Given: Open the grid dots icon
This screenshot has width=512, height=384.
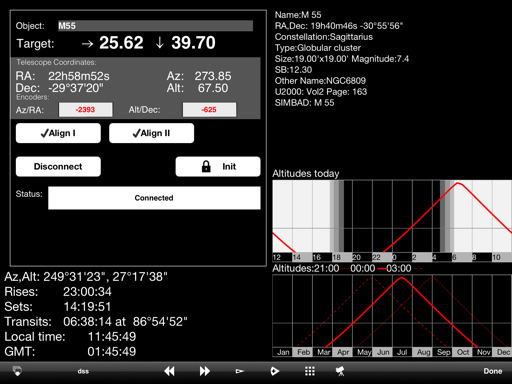Looking at the screenshot, I should coord(310,371).
